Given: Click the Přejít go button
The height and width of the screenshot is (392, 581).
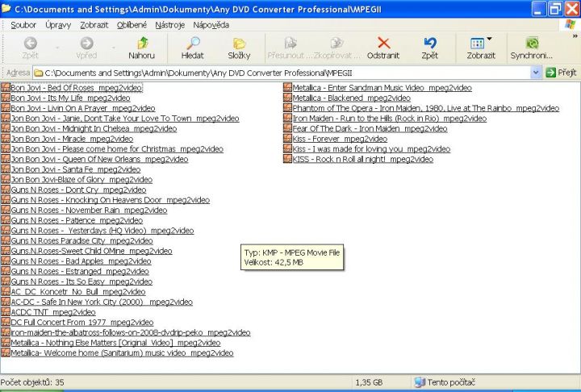Looking at the screenshot, I should (561, 73).
